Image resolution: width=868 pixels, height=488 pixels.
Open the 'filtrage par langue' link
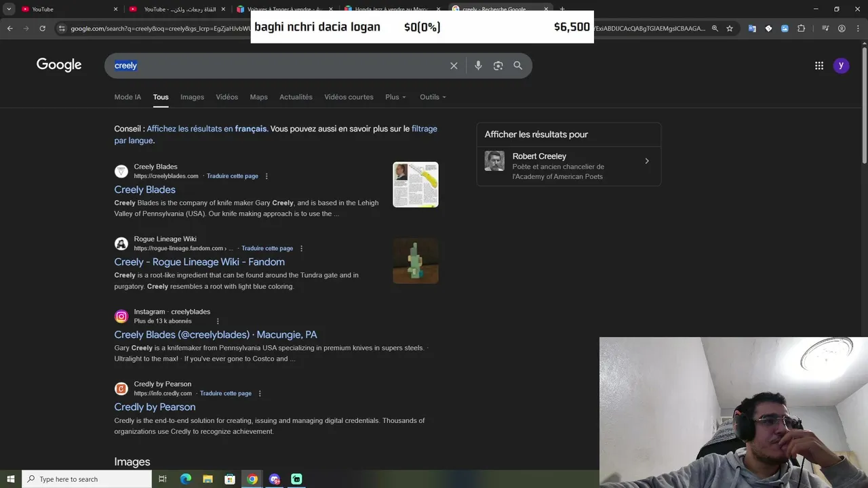click(275, 135)
